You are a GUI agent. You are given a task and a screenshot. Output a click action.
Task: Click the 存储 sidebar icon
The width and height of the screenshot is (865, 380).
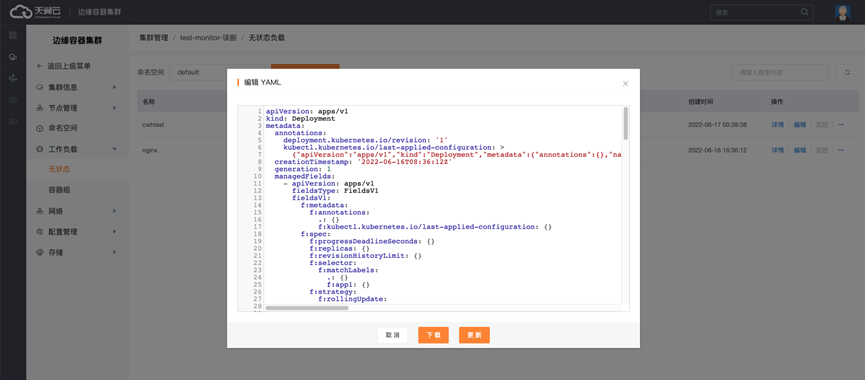tap(39, 252)
